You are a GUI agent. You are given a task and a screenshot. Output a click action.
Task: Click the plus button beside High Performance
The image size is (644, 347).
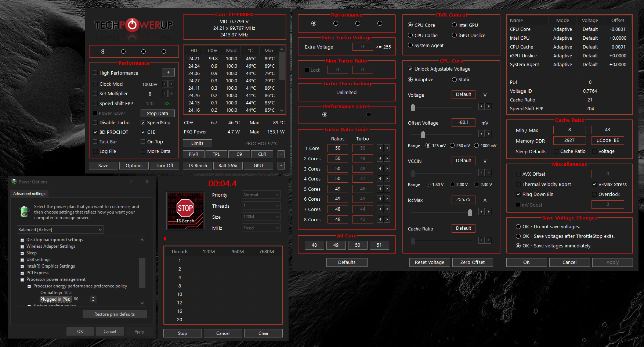click(168, 72)
